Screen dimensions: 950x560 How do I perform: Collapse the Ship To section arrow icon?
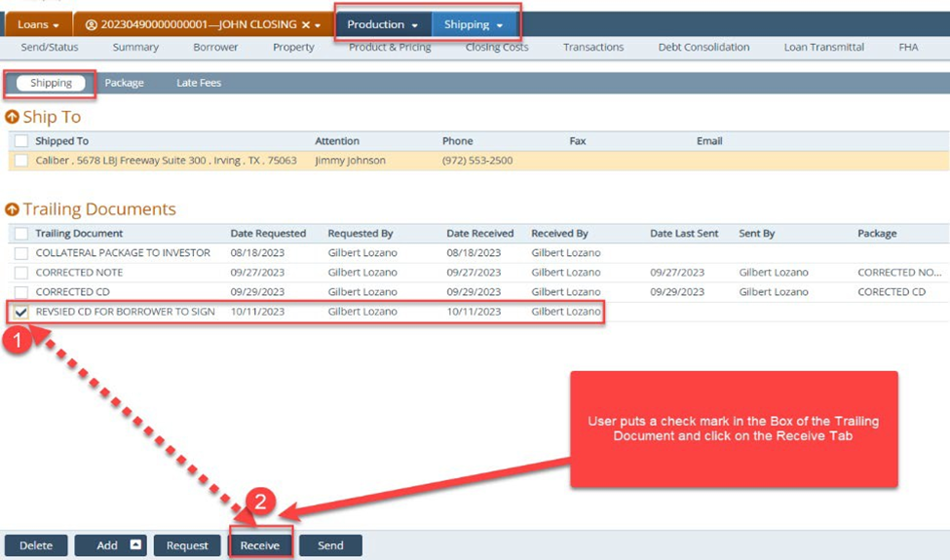pos(12,116)
